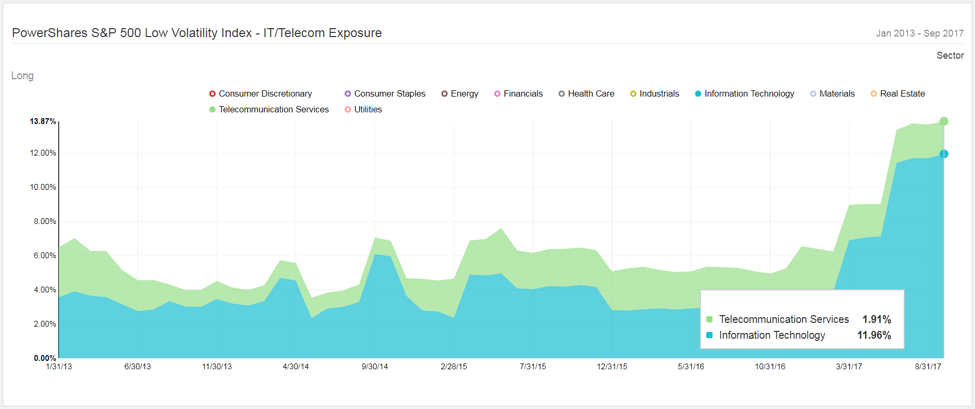Click the 8/31/17 axis date
975x409 pixels.
pyautogui.click(x=928, y=367)
